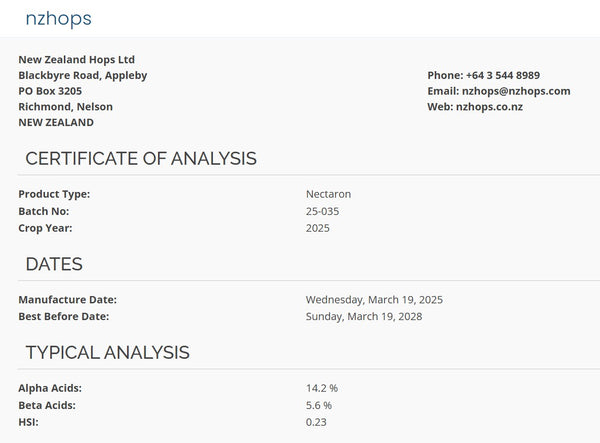The width and height of the screenshot is (600, 443).
Task: Click the Richmond, Nelson address line
Action: [x=65, y=107]
